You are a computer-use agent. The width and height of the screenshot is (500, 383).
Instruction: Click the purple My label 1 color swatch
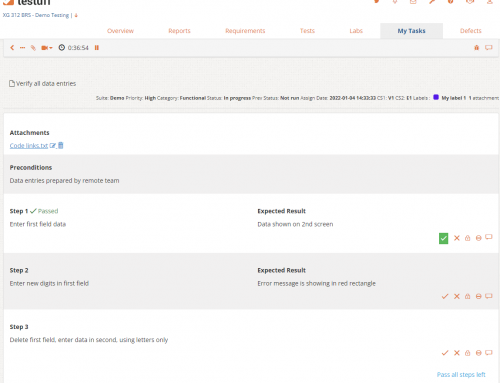click(x=436, y=97)
